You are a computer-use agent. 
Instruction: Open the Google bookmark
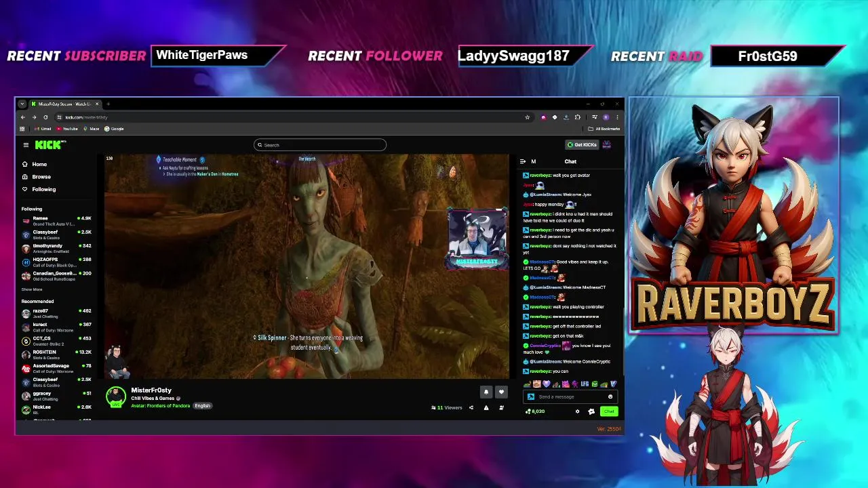[114, 129]
